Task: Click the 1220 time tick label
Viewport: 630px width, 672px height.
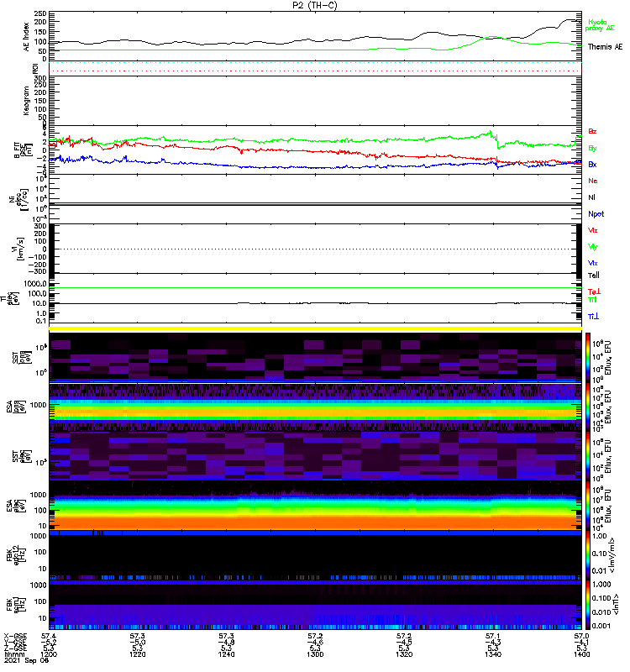Action: [x=138, y=654]
